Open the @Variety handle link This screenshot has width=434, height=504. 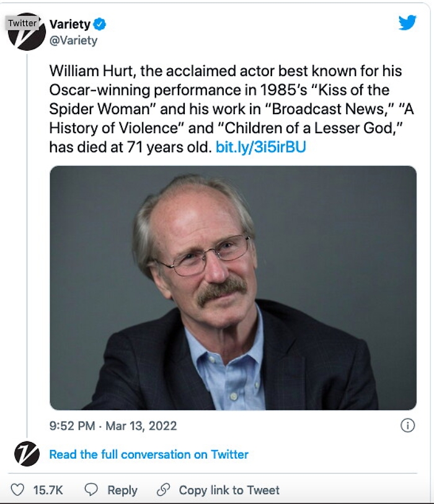click(x=73, y=40)
